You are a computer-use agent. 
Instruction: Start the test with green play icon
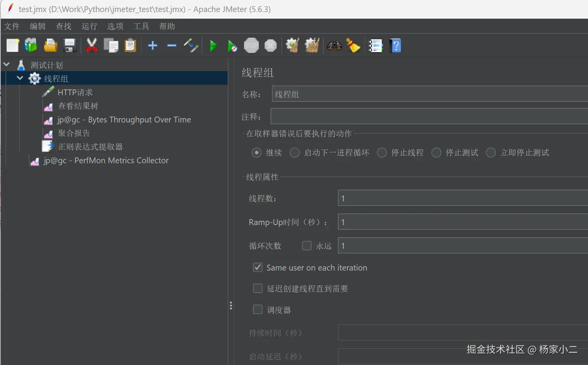pos(213,46)
